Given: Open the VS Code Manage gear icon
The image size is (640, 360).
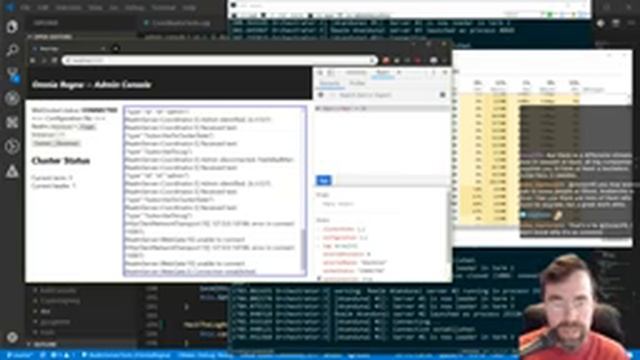Looking at the screenshot, I should pyautogui.click(x=12, y=337).
